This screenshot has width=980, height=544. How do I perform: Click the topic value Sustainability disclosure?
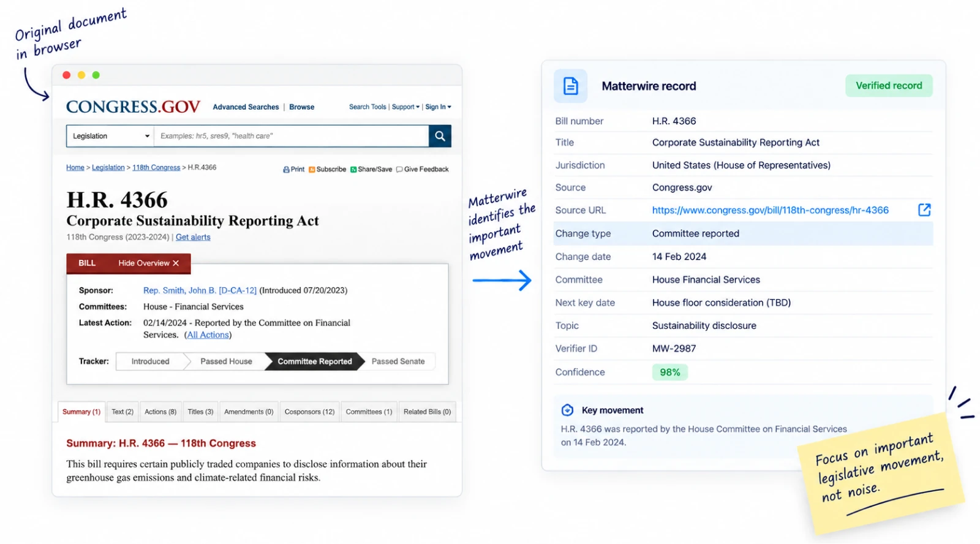(704, 326)
